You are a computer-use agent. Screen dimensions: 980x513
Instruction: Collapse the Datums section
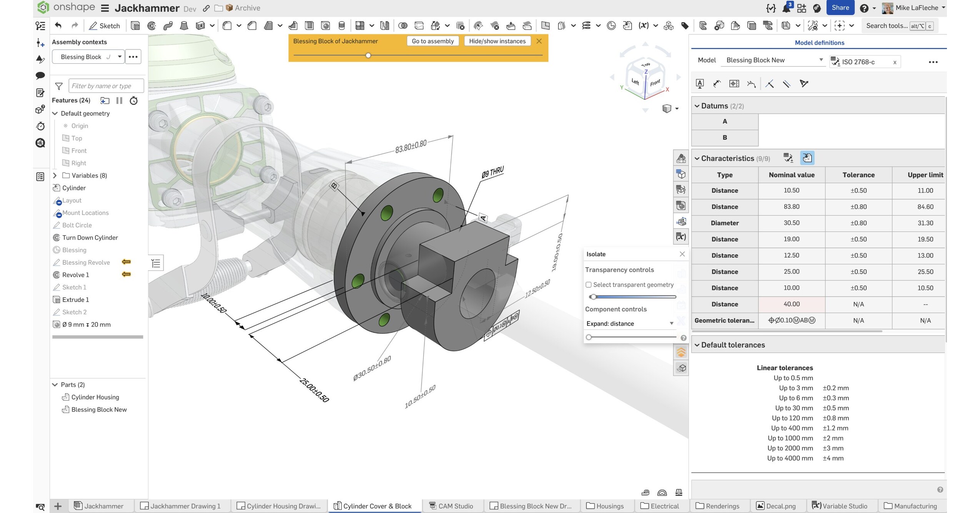(x=697, y=106)
